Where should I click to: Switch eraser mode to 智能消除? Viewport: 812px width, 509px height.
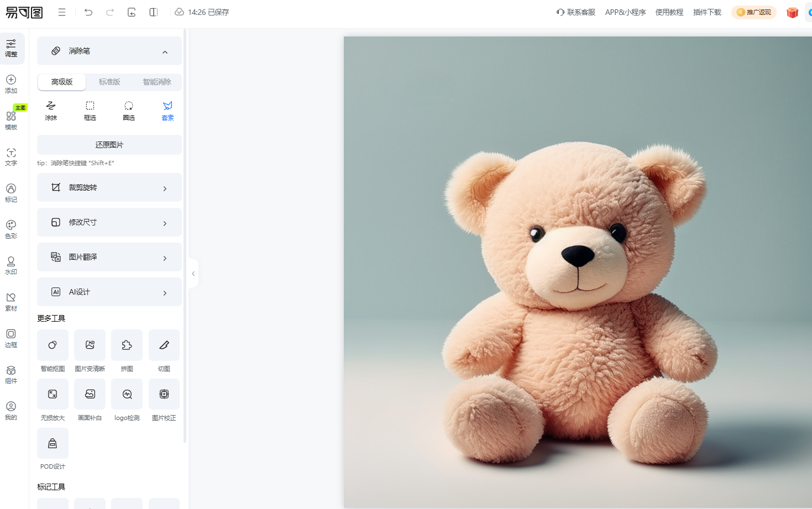157,82
